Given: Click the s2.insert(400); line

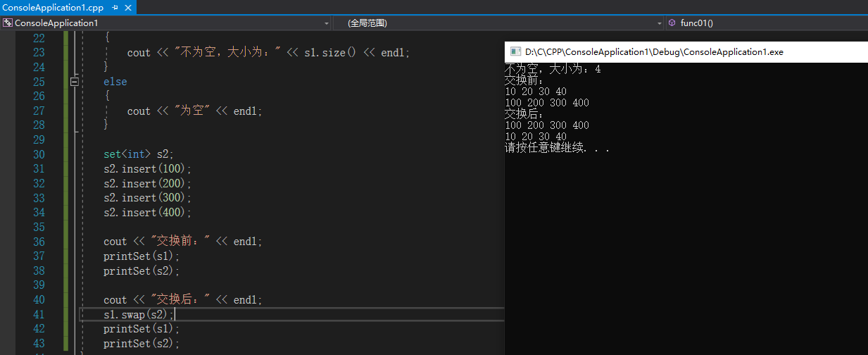Looking at the screenshot, I should (x=147, y=212).
